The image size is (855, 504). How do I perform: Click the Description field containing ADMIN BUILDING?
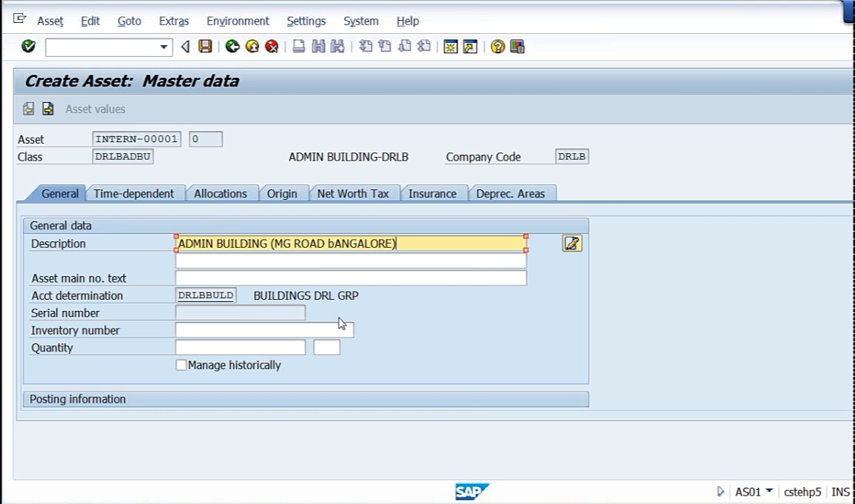click(351, 243)
